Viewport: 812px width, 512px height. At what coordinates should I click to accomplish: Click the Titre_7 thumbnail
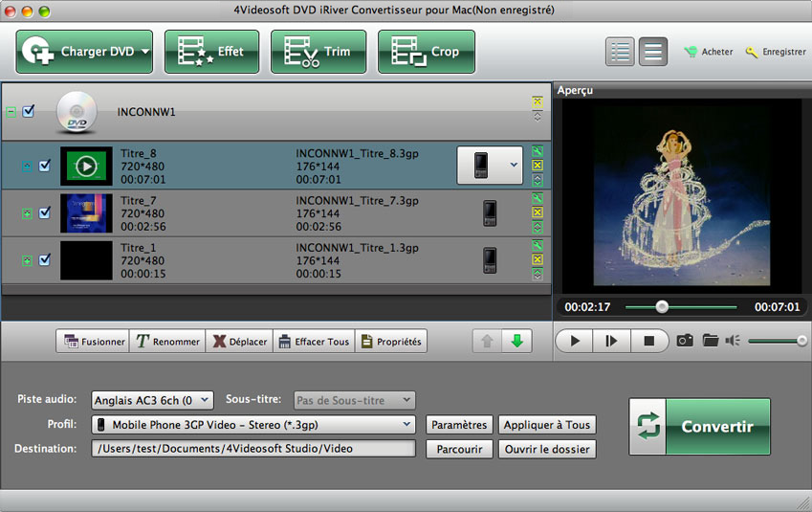86,213
